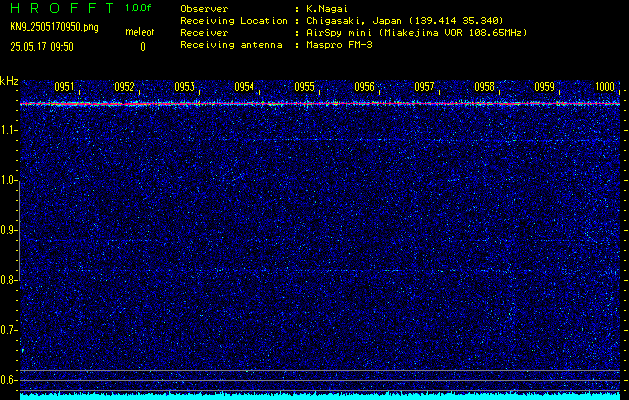Click the observer name K.Nagai
Image resolution: width=629 pixels, height=400 pixels.
pyautogui.click(x=327, y=8)
